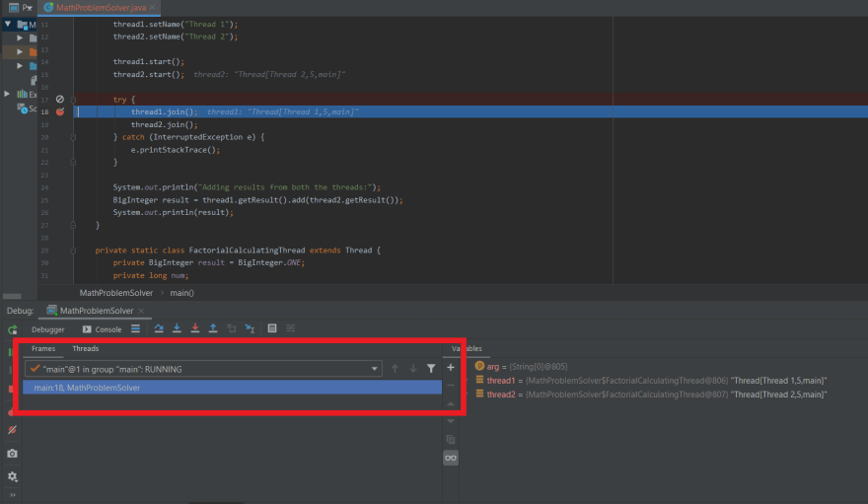Click the thread2.join() code line
Screen dimensions: 868x504
[x=164, y=125]
